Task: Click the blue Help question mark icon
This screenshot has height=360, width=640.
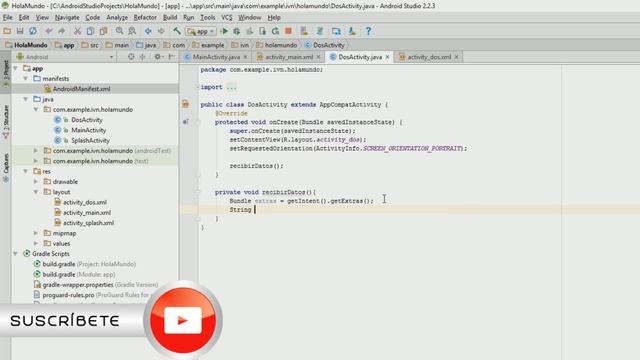Action: (x=368, y=31)
